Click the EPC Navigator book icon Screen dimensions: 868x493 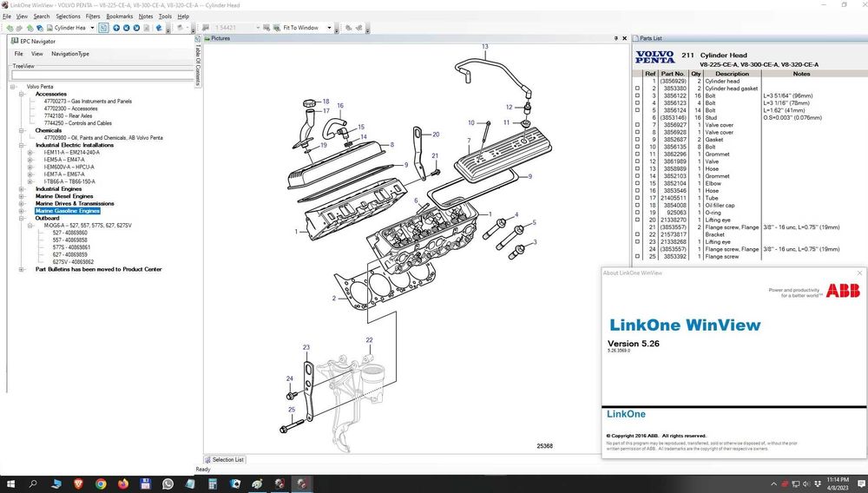pos(15,41)
